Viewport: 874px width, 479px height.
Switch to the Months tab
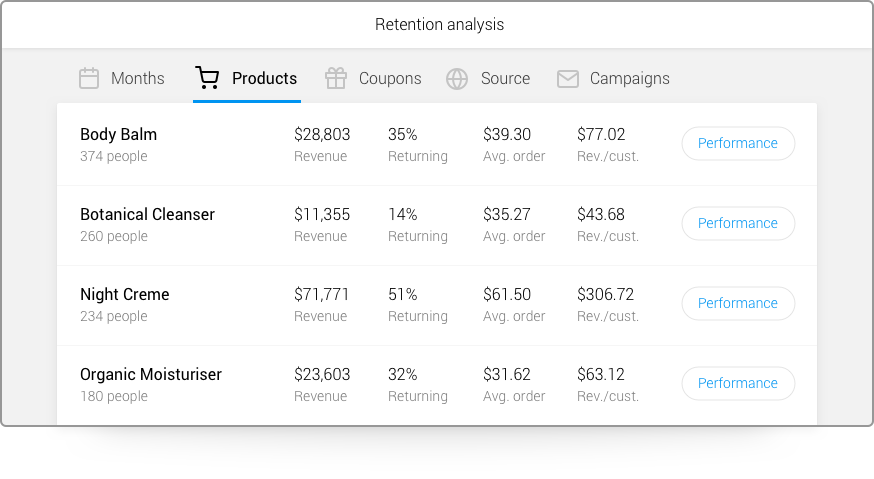137,78
